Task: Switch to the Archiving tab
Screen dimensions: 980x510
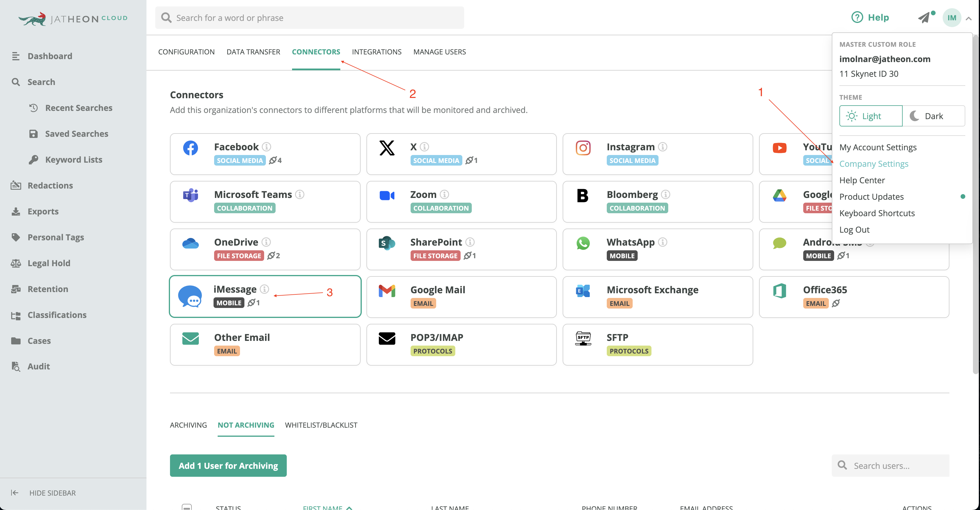Action: click(x=188, y=425)
